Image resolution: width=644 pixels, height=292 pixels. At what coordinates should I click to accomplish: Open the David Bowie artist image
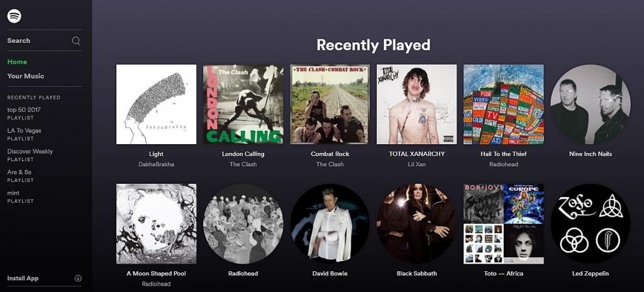tap(330, 224)
